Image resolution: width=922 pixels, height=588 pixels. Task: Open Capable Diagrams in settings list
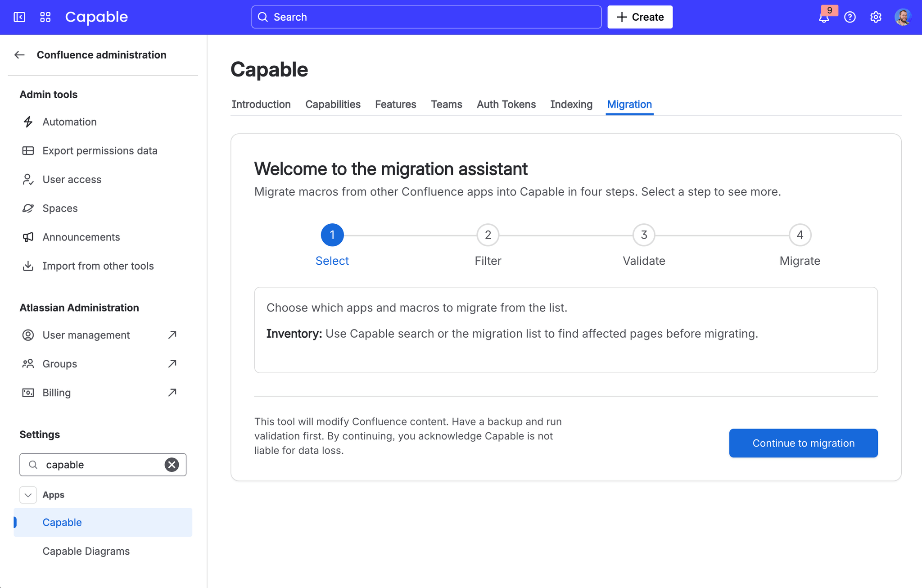pos(86,551)
